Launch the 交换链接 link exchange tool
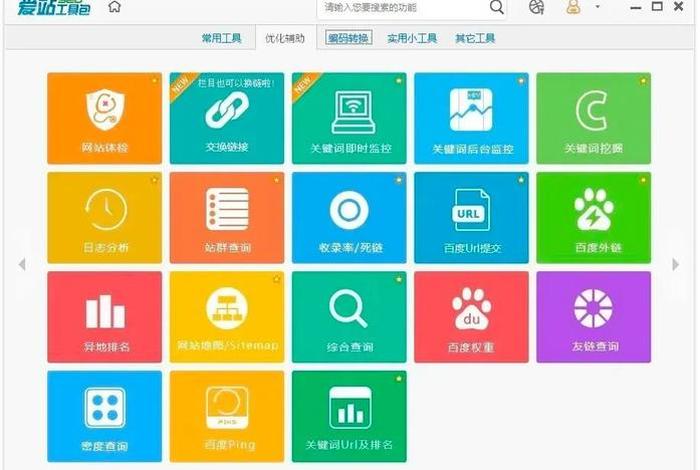Screen dimensions: 700x470 click(227, 118)
